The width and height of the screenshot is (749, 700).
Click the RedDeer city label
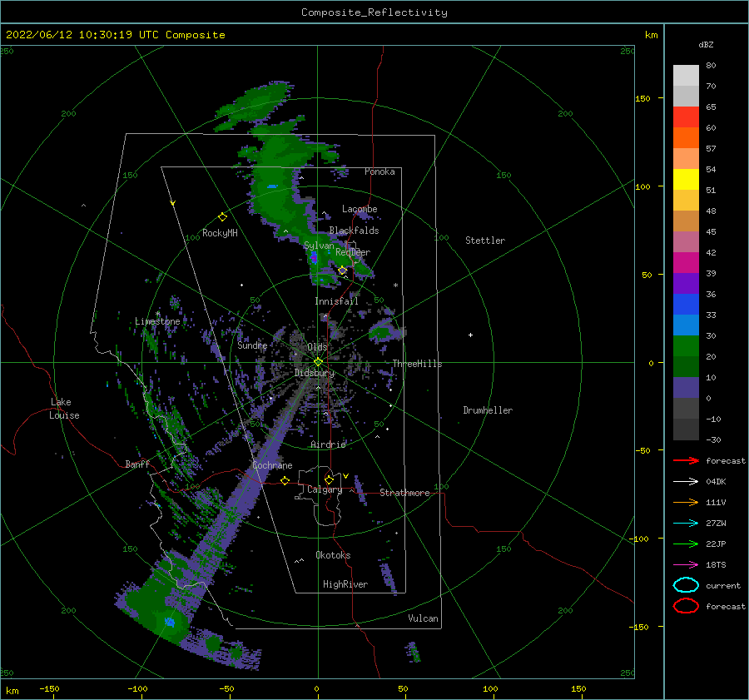353,252
